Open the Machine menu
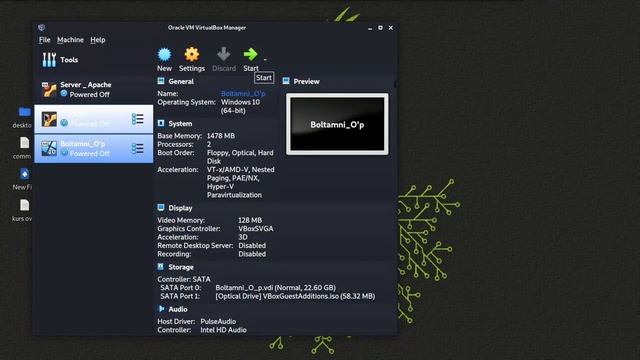The image size is (640, 360). [70, 40]
